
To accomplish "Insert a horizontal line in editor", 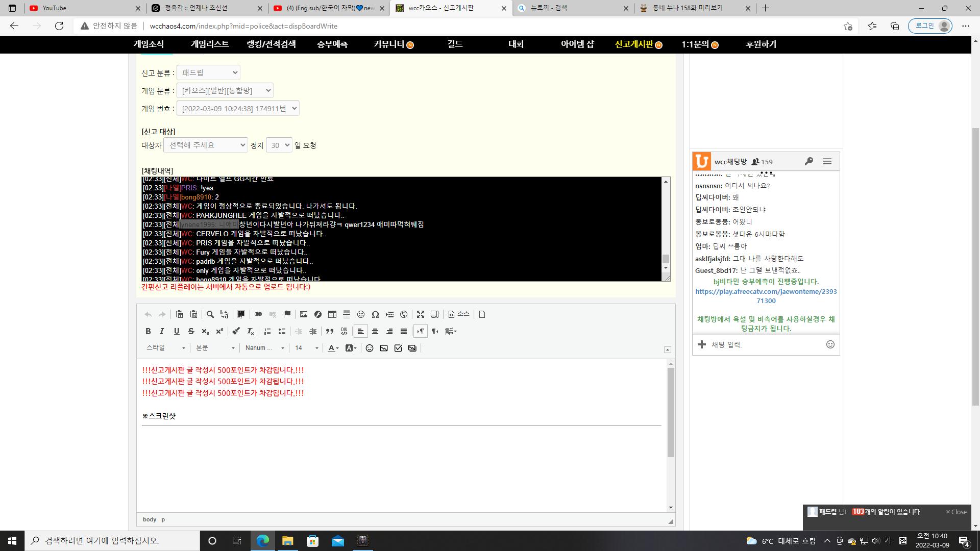I will 347,314.
